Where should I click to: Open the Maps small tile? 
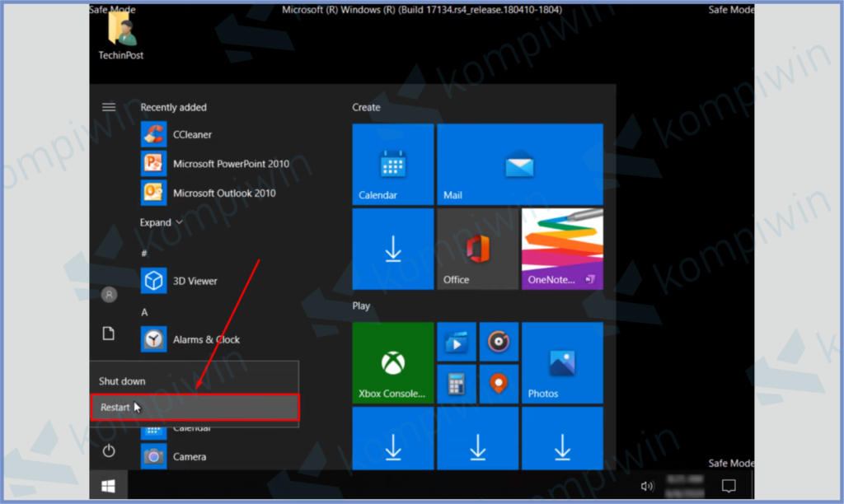pos(498,384)
